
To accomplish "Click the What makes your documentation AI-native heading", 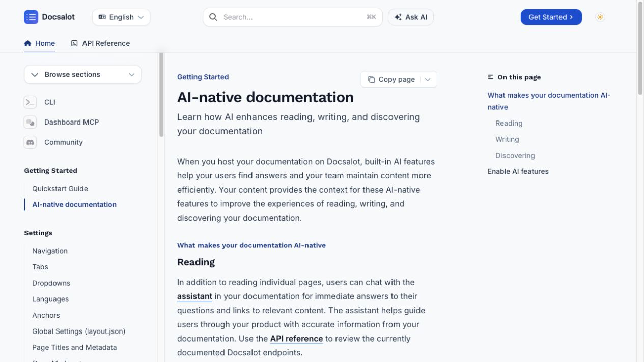I will [x=251, y=245].
